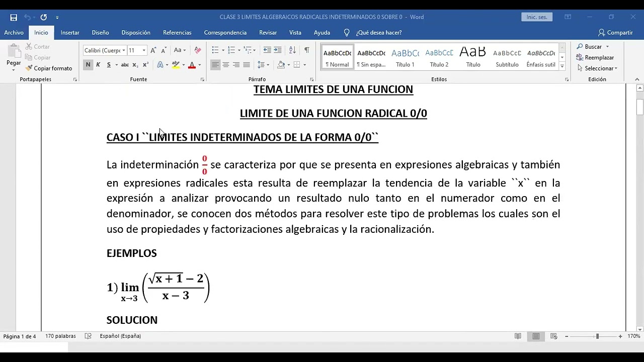The width and height of the screenshot is (644, 362).
Task: Open Customize Quick Access Toolbar arrow
Action: (57, 17)
